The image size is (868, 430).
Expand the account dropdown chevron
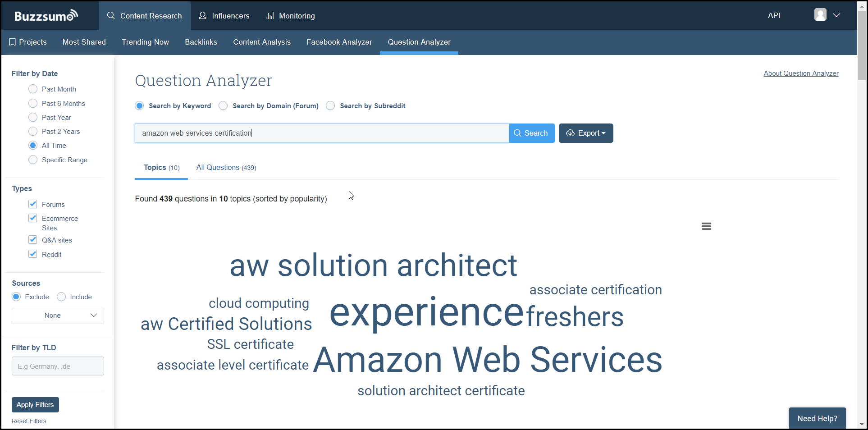coord(836,15)
